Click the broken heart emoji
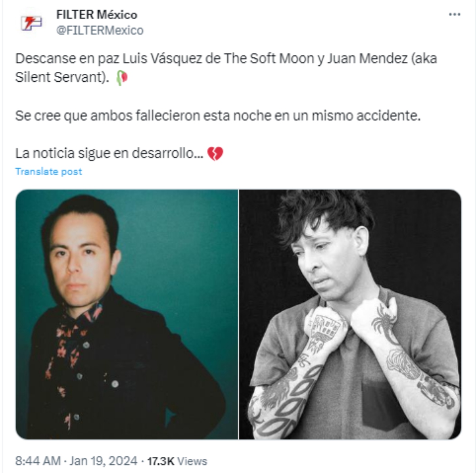Screen dimensions: 476x473 [x=215, y=153]
